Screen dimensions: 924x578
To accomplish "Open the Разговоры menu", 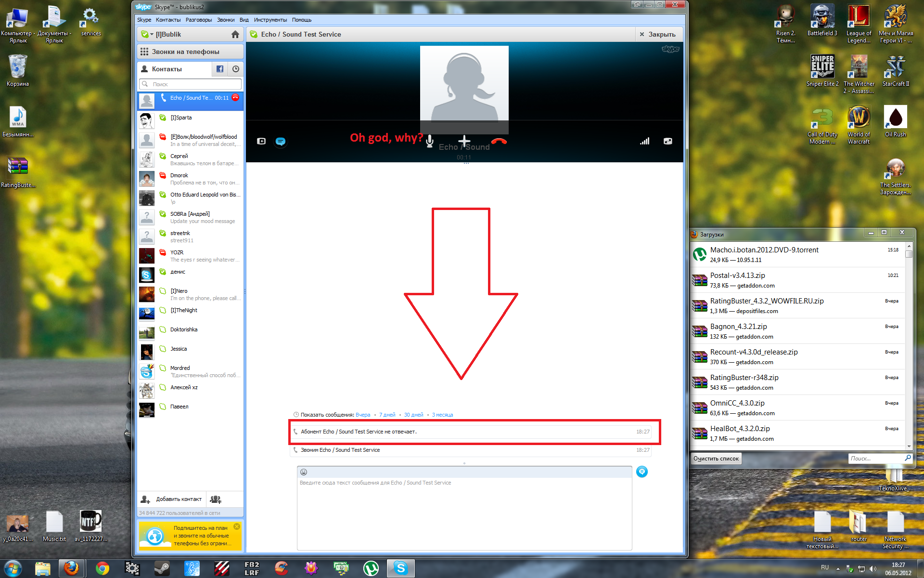I will point(199,20).
